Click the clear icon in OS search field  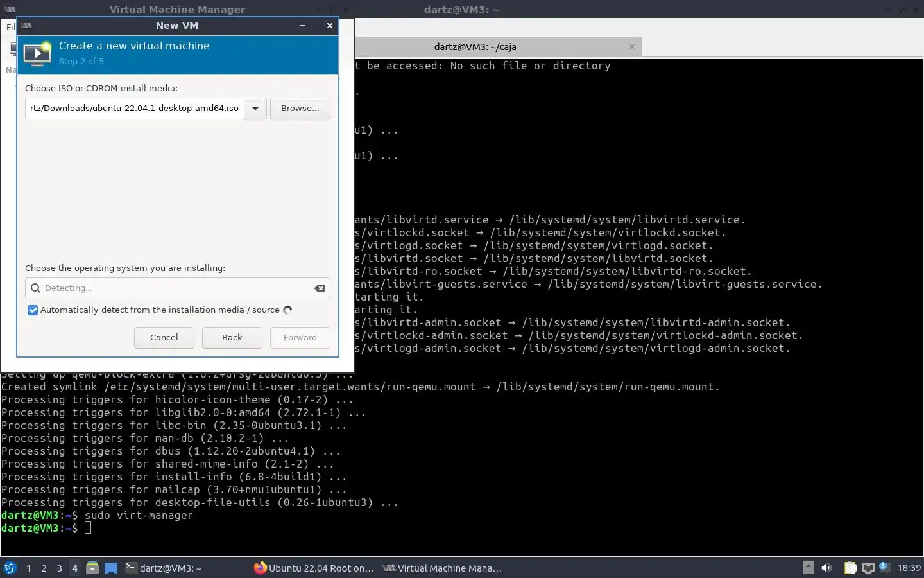(320, 288)
